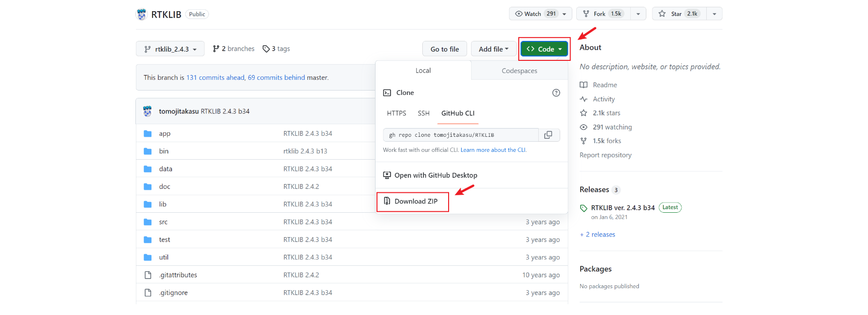Click the RTKLIB repository avatar icon
The width and height of the screenshot is (868, 315).
pos(141,15)
